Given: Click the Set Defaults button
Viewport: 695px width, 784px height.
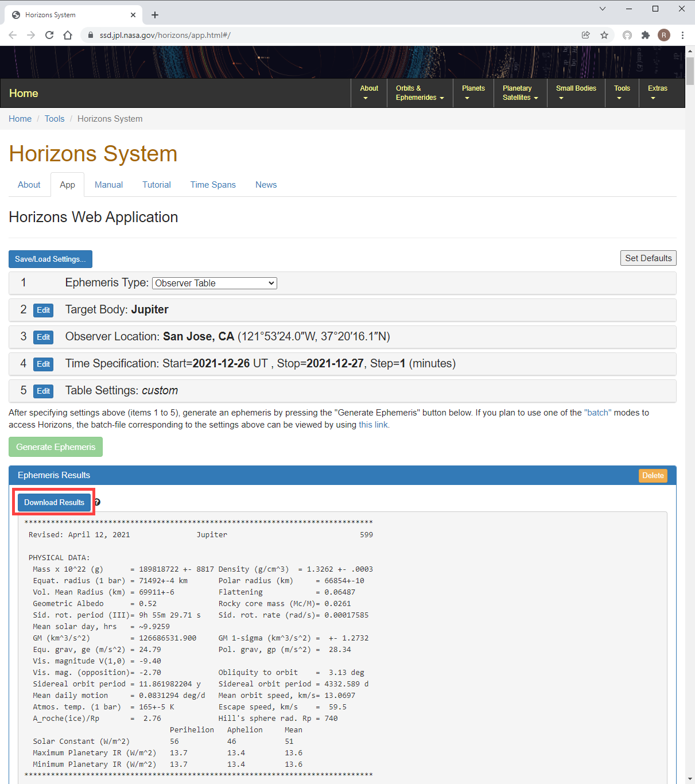Looking at the screenshot, I should [649, 258].
